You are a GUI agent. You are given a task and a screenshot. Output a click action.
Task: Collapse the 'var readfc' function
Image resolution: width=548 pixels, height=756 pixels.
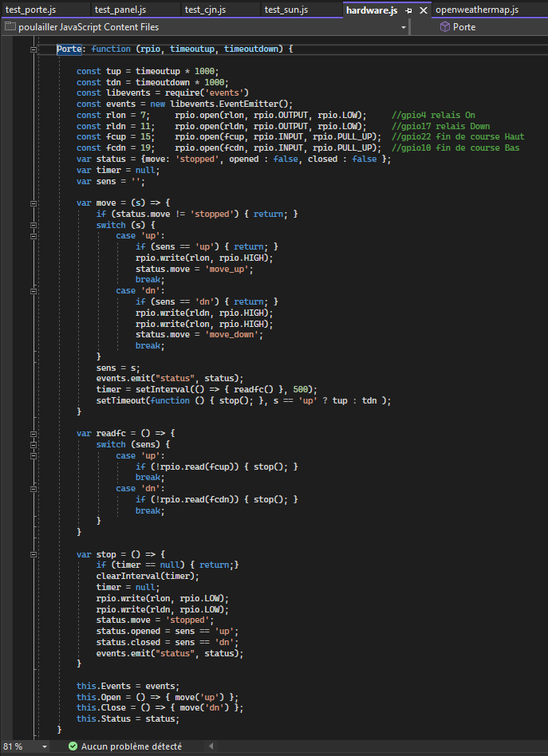pyautogui.click(x=34, y=433)
